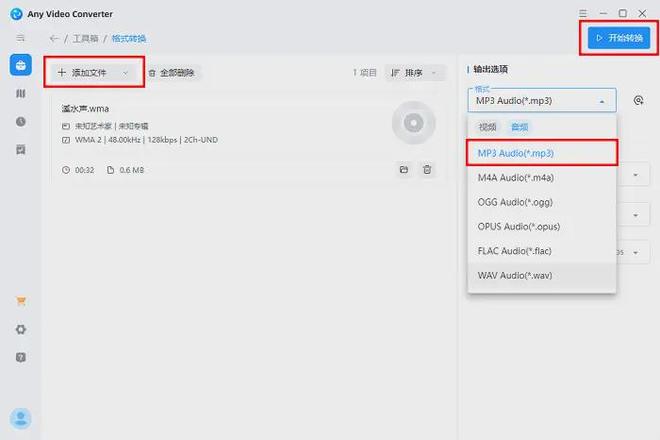This screenshot has width=660, height=440.
Task: Click the history clock icon in sidebar
Action: (20, 121)
